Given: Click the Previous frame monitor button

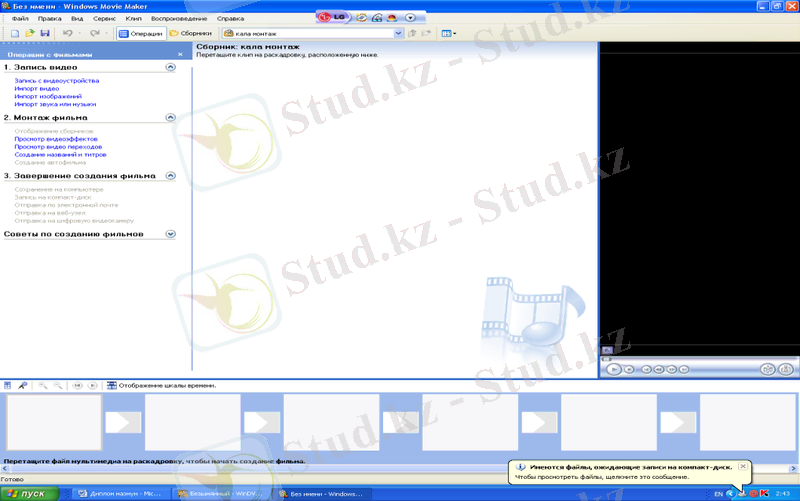Looking at the screenshot, I should 659,369.
